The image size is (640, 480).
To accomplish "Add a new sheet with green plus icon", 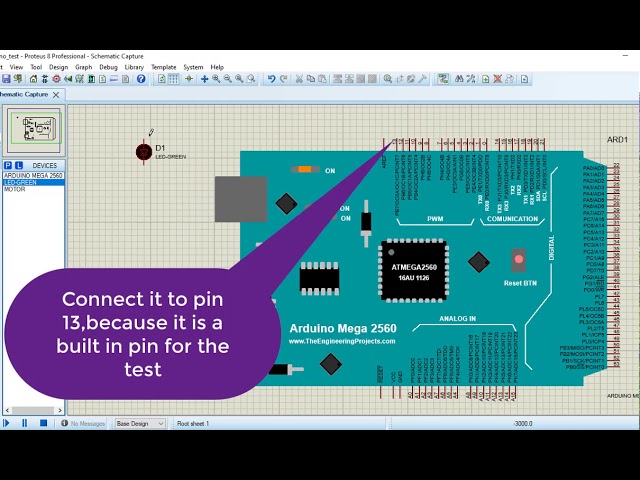I will (486, 79).
